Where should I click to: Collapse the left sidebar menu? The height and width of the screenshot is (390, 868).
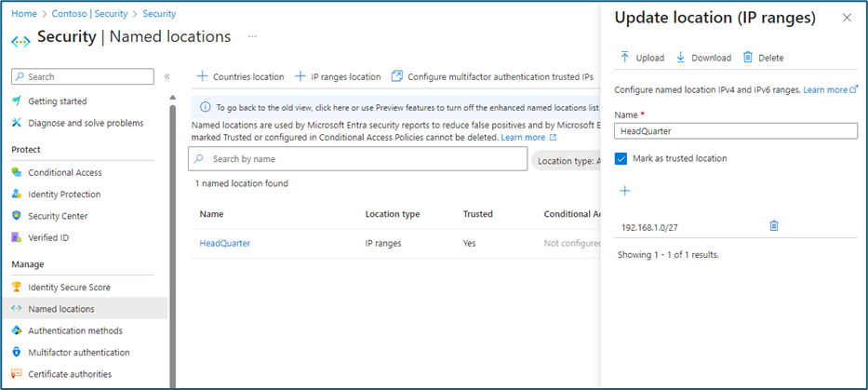coord(167,76)
